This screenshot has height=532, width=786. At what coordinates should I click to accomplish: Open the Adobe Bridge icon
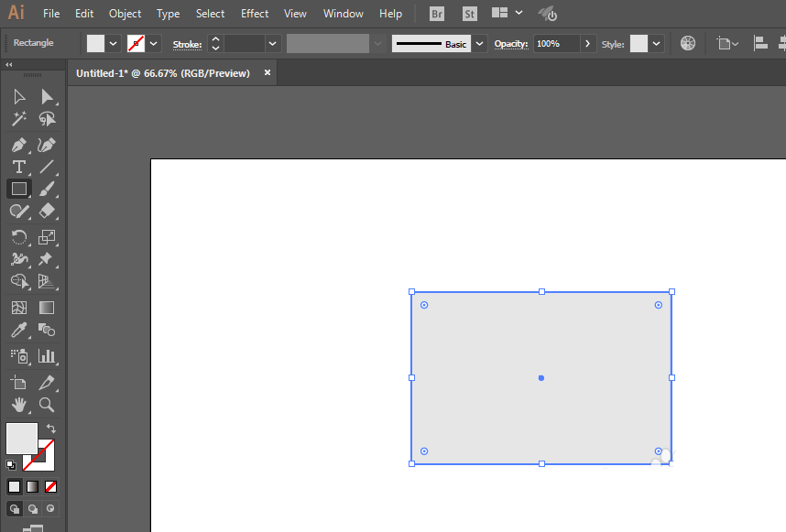(437, 14)
